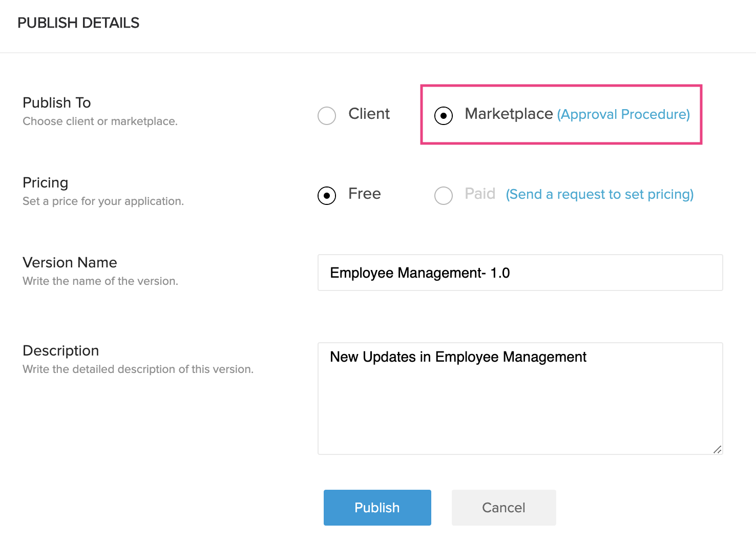Click the "Publish To" field label
The height and width of the screenshot is (542, 756).
[57, 102]
